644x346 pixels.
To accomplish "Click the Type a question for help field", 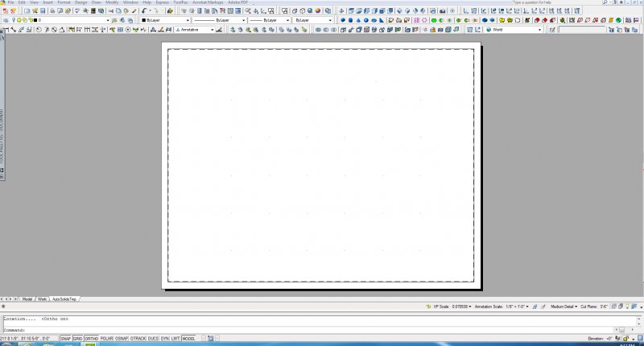I will tap(555, 2).
